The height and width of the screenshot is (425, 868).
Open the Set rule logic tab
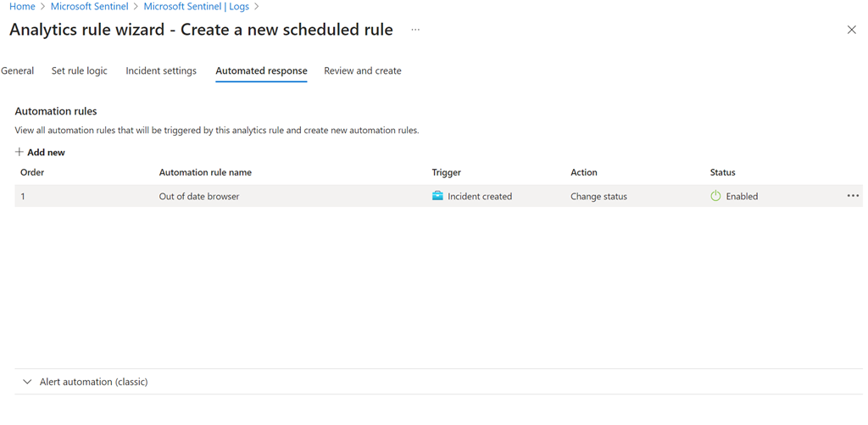click(80, 71)
